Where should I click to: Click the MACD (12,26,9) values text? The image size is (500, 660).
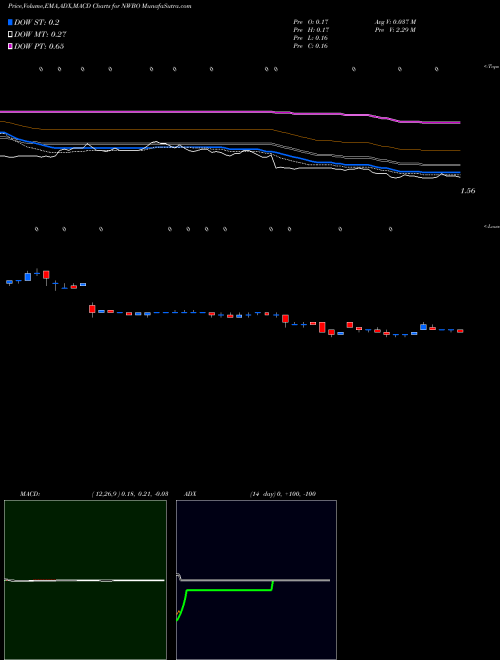(x=130, y=494)
